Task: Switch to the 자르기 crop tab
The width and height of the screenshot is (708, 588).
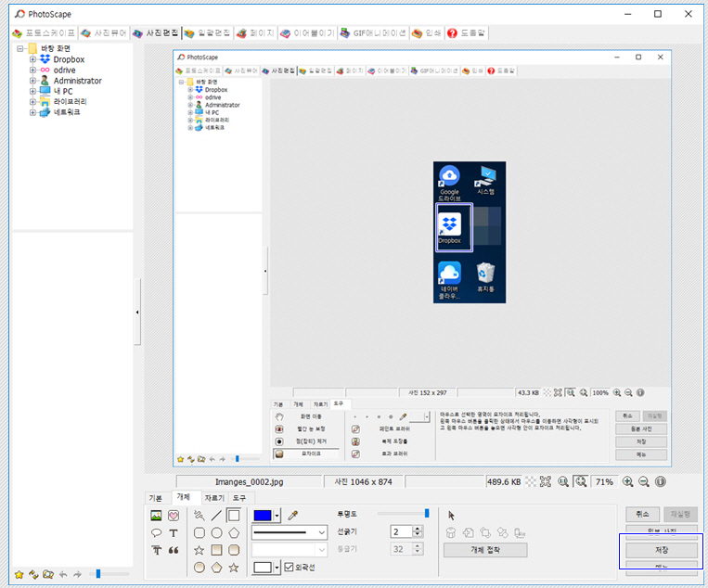Action: pos(214,498)
